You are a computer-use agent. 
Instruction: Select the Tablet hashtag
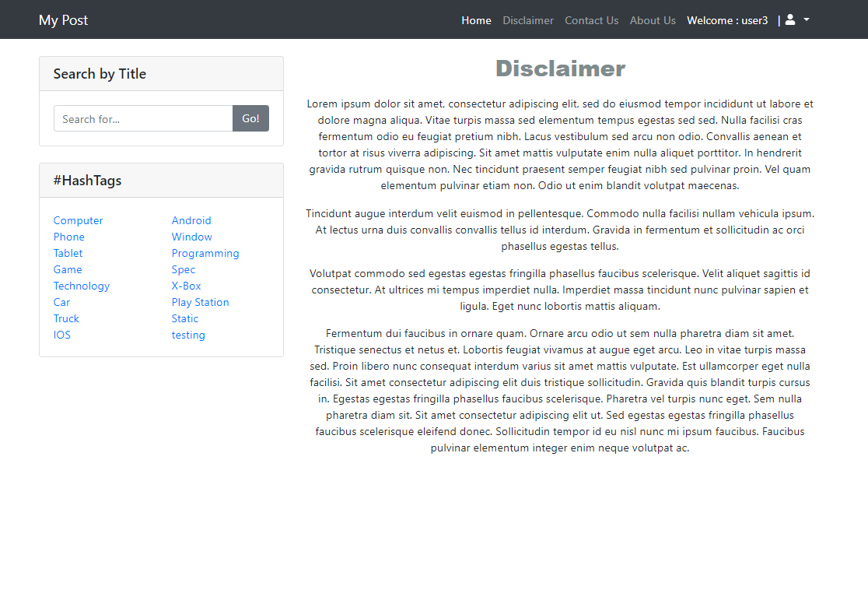point(68,253)
